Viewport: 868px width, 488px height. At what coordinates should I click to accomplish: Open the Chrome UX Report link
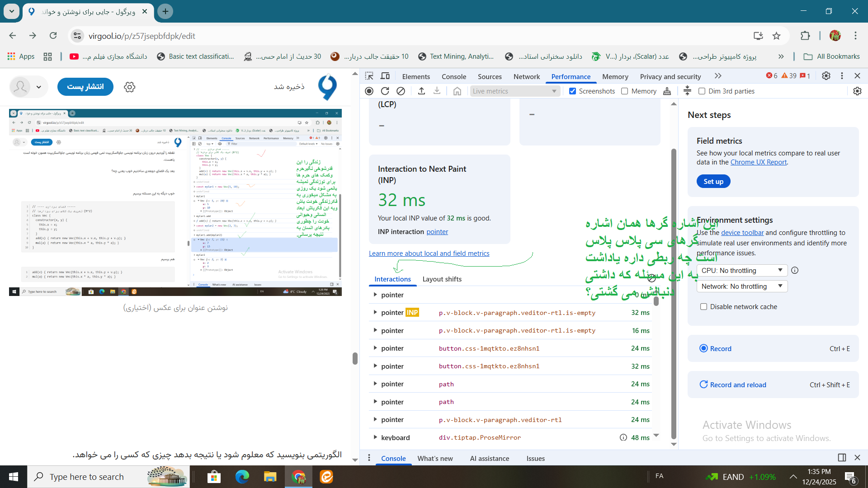pyautogui.click(x=758, y=162)
